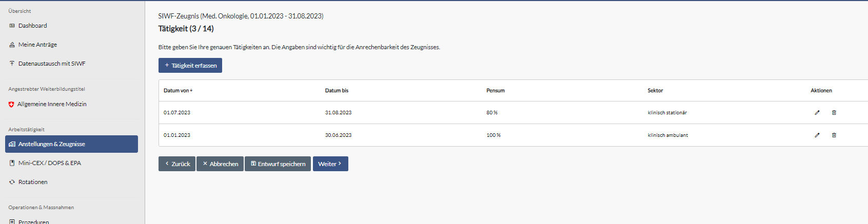
Task: Select Anstellungen & Zeugnisse menu item
Action: [71, 144]
